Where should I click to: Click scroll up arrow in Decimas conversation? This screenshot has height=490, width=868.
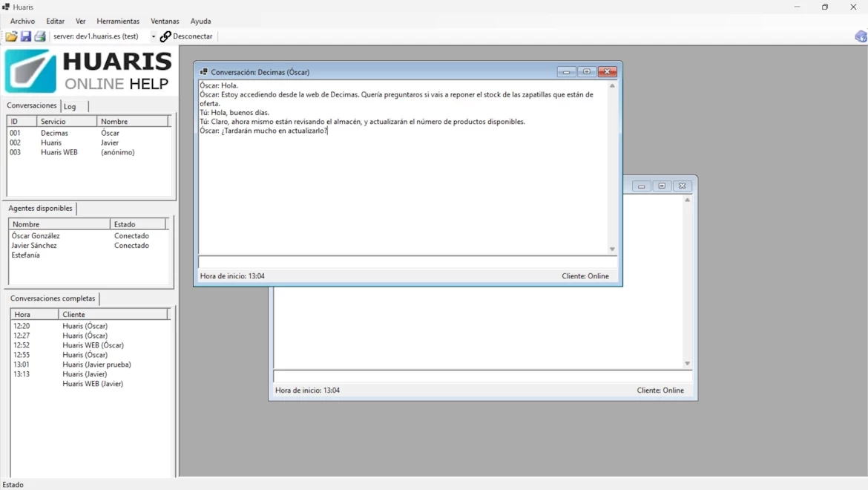(612, 86)
